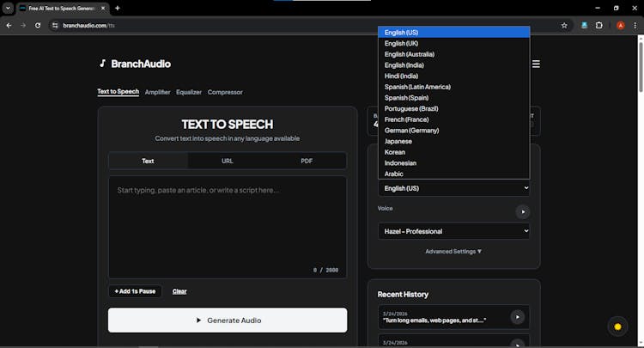644x348 pixels.
Task: Open the site information icon in address bar
Action: 55,26
